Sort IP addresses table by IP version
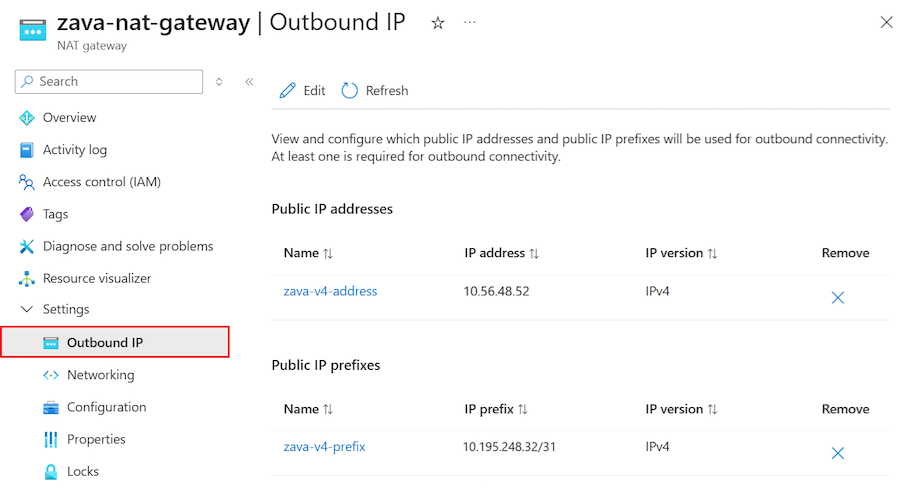This screenshot has width=906, height=492. coord(681,253)
